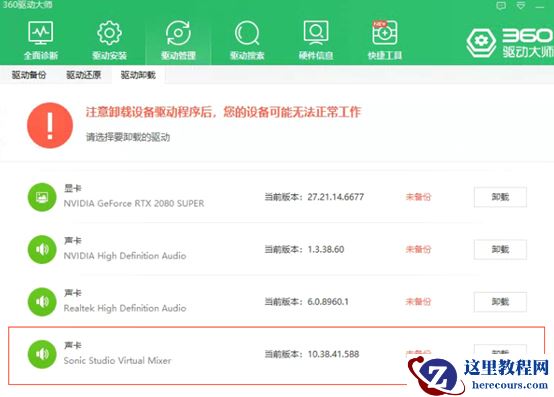Click 未备份 status for RTX 2080 SUPER
The height and width of the screenshot is (397, 554).
pos(418,197)
